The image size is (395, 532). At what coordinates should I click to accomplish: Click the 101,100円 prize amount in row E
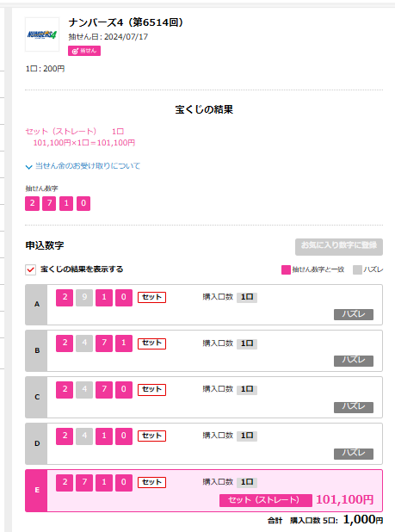[344, 500]
